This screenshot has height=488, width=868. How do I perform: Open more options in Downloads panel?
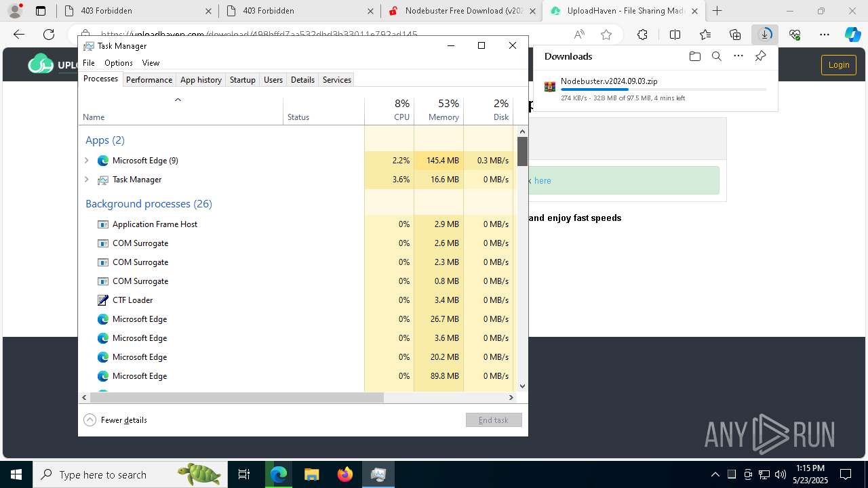[738, 56]
